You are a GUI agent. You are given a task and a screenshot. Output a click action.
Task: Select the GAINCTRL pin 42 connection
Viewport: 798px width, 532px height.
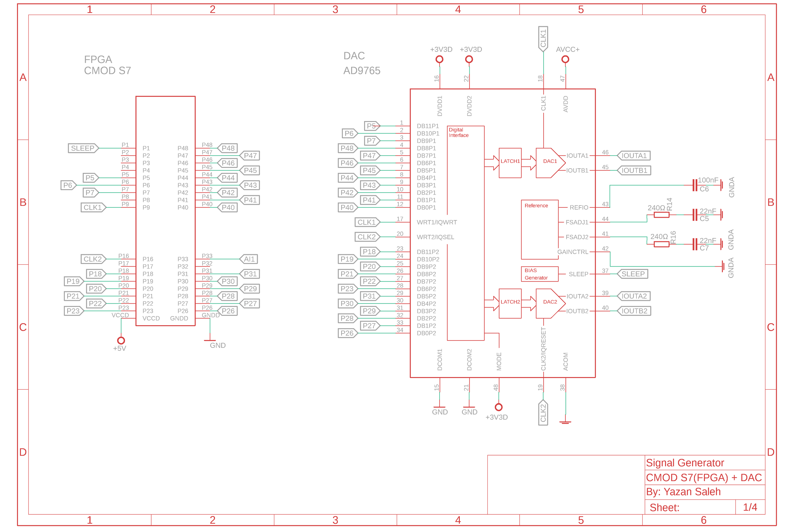tap(573, 252)
